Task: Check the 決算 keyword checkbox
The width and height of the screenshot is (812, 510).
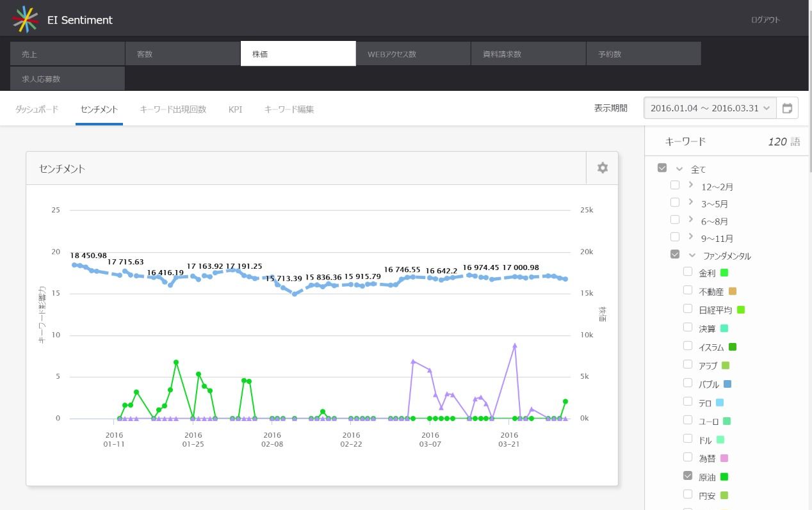Action: pyautogui.click(x=688, y=327)
